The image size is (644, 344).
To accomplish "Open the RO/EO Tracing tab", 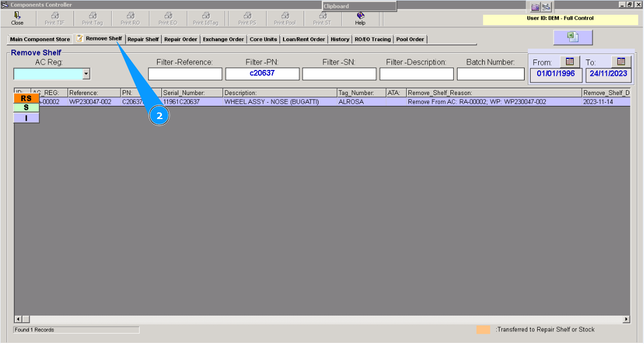I will (x=373, y=39).
